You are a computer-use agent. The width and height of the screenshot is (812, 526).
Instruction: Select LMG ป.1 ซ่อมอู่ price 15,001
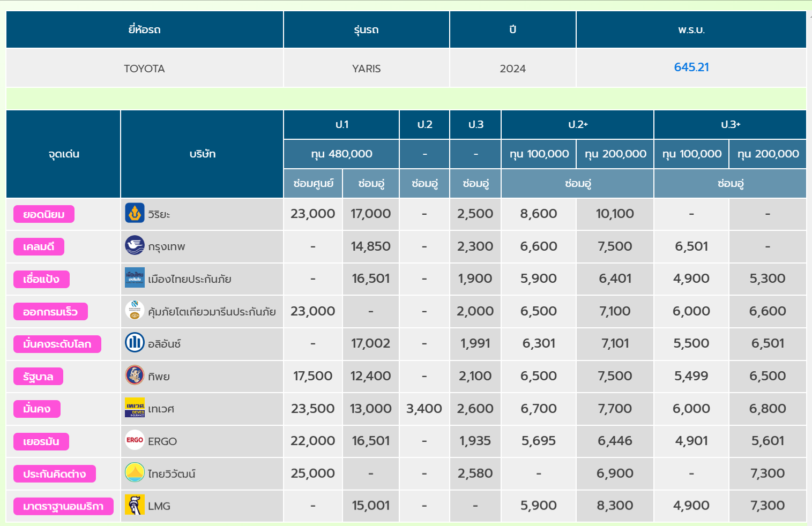(371, 506)
